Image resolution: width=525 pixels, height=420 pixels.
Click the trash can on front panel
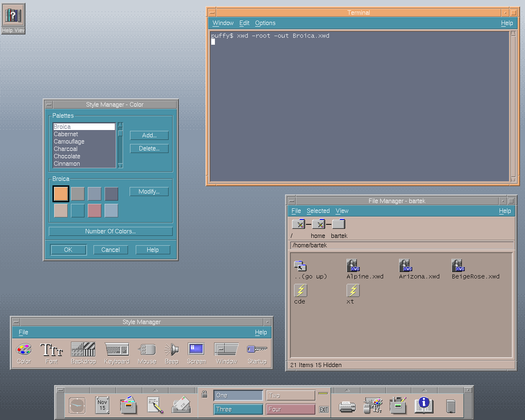click(x=450, y=406)
